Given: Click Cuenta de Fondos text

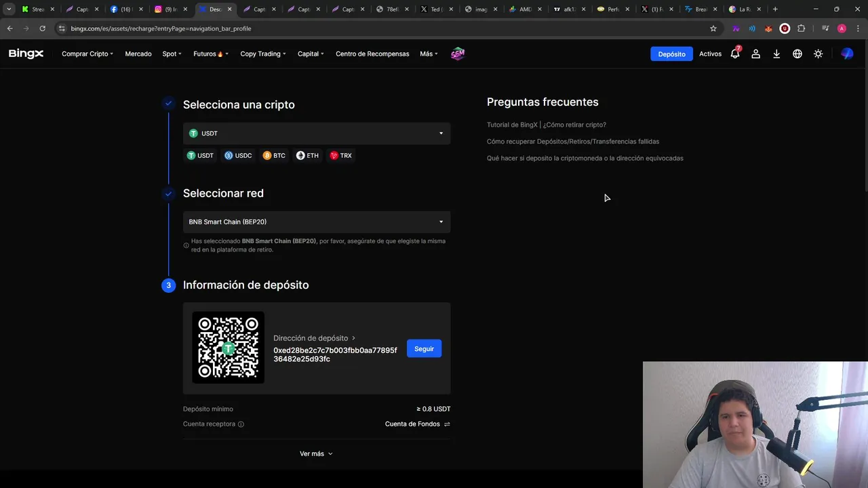Looking at the screenshot, I should click(x=412, y=424).
